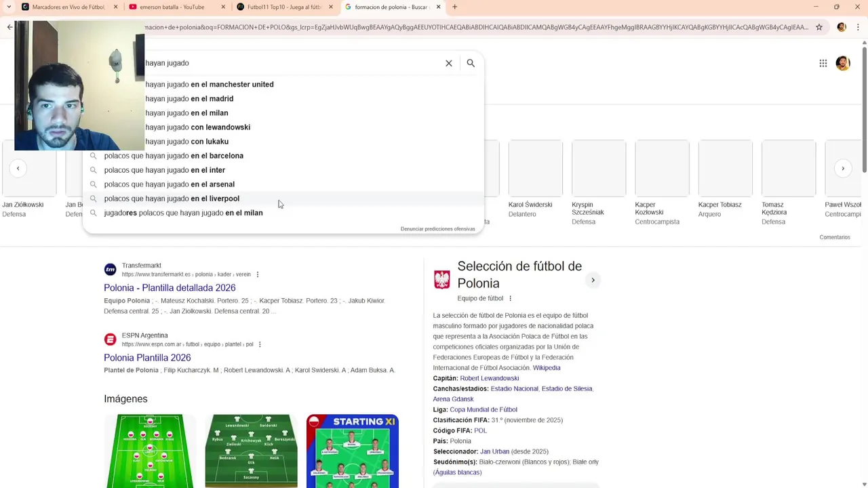This screenshot has height=488, width=868.
Task: Open the Wikipedia link in description
Action: [x=547, y=367]
